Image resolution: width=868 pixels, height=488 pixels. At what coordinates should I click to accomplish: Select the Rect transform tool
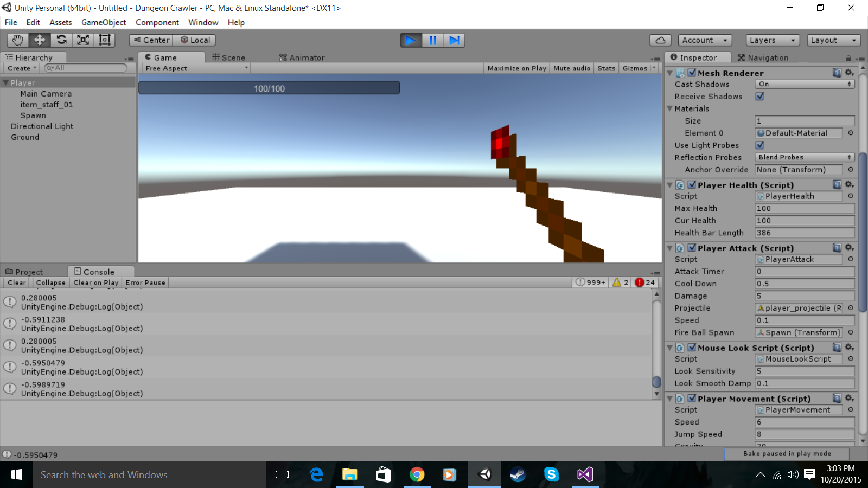[104, 40]
